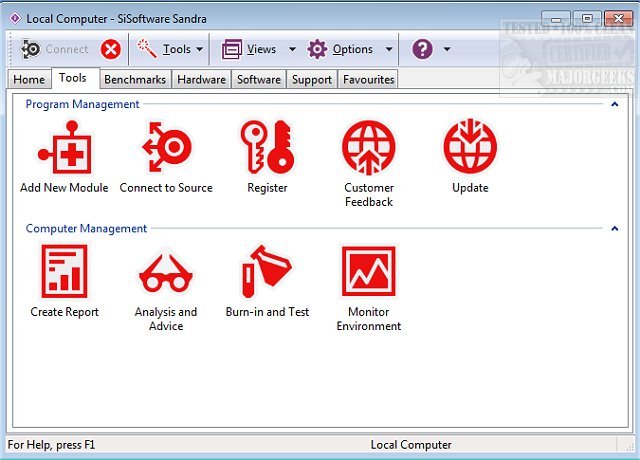640x460 pixels.
Task: Launch Connect to Source tool
Action: tap(166, 148)
